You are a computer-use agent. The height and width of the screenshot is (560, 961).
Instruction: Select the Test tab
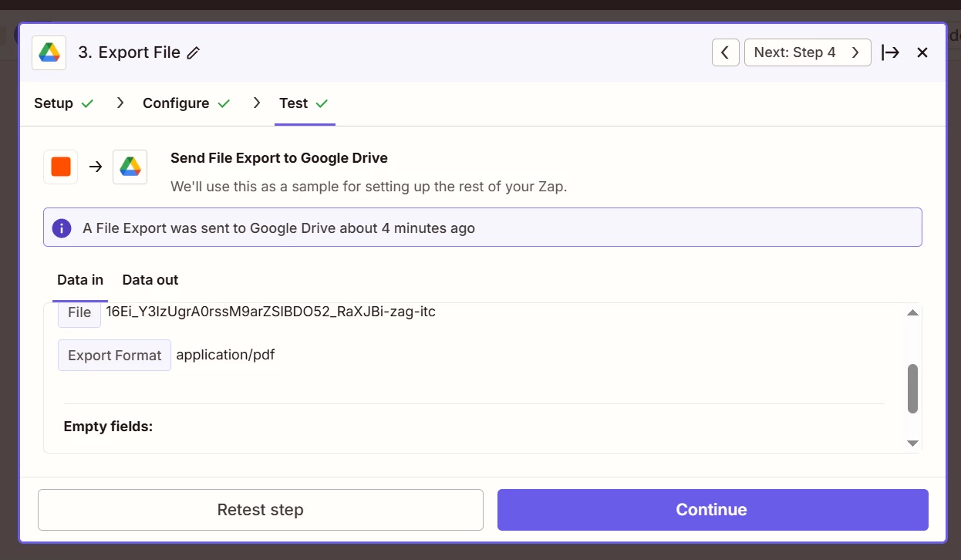point(304,103)
